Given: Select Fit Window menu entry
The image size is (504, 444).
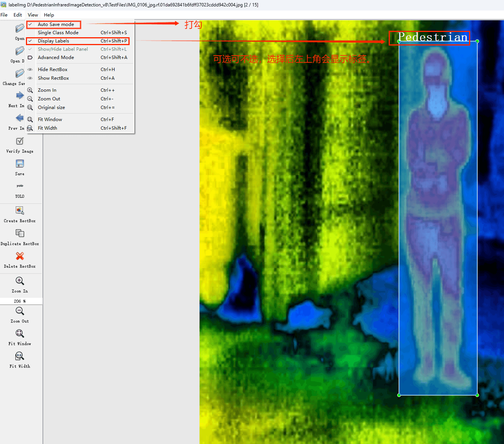Looking at the screenshot, I should pyautogui.click(x=80, y=120).
